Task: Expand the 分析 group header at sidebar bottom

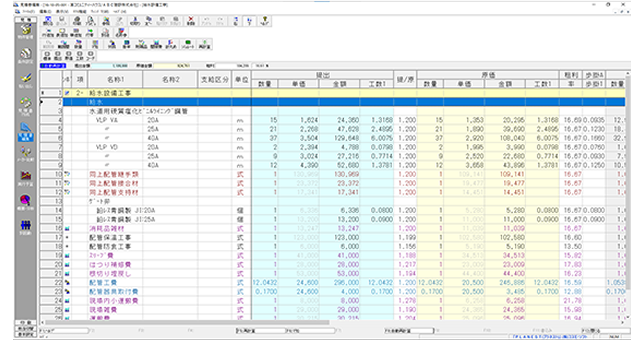Action: (25, 322)
